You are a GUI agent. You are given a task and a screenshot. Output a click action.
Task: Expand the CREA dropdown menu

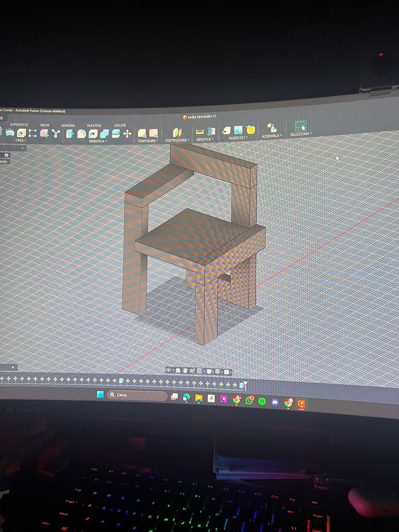tap(21, 141)
